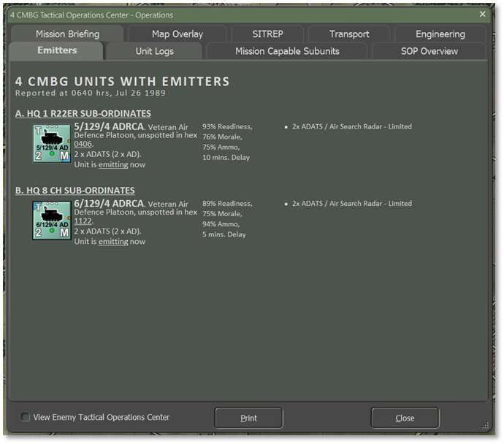This screenshot has height=444, width=504.
Task: Follow the hex 1122 link
Action: click(83, 221)
